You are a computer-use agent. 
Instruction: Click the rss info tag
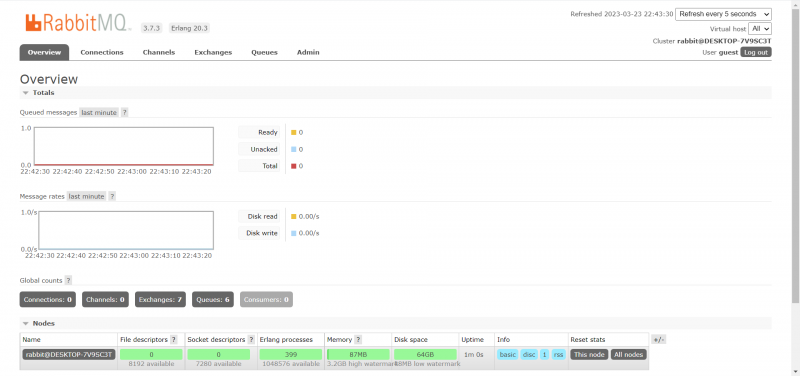click(559, 355)
